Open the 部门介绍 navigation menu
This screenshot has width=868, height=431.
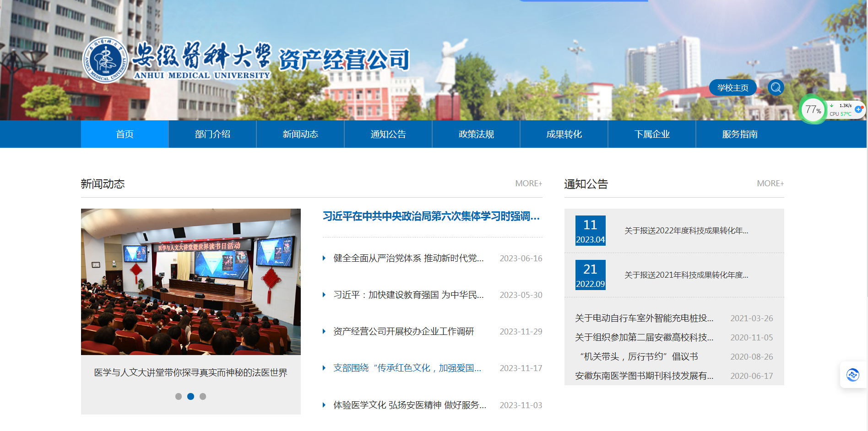[x=212, y=134]
